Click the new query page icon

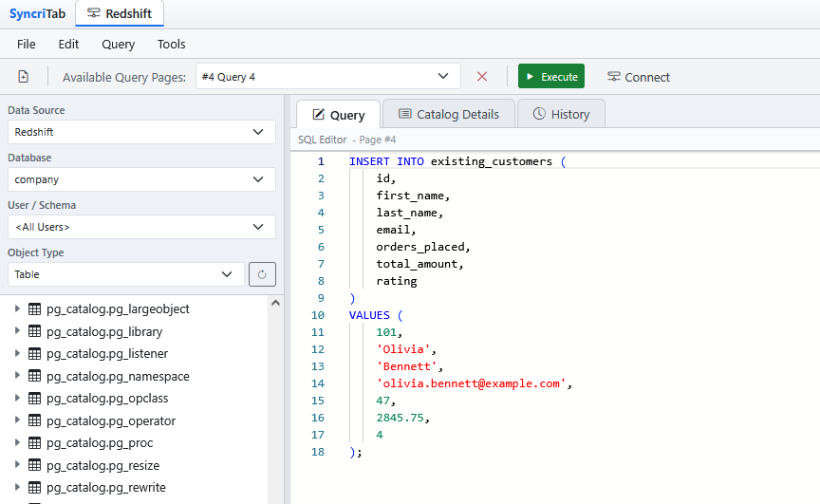point(23,76)
